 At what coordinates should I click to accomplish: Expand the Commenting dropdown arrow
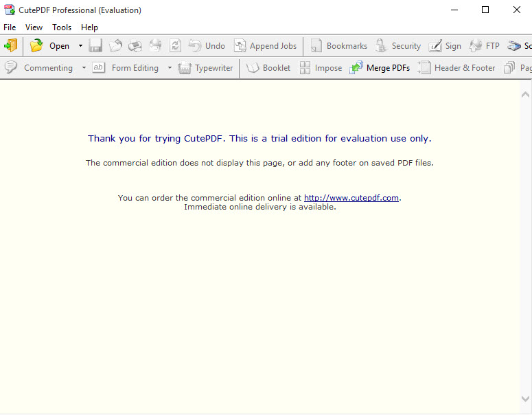coord(84,68)
